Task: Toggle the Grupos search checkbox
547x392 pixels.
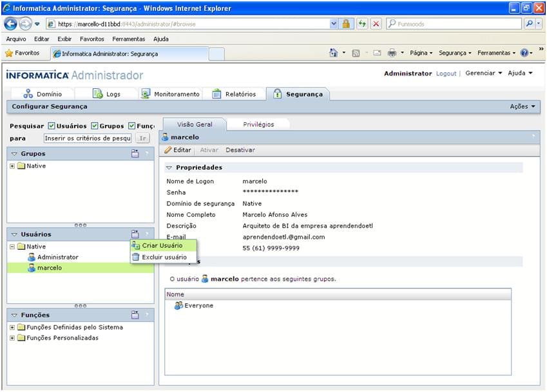Action: [x=95, y=126]
